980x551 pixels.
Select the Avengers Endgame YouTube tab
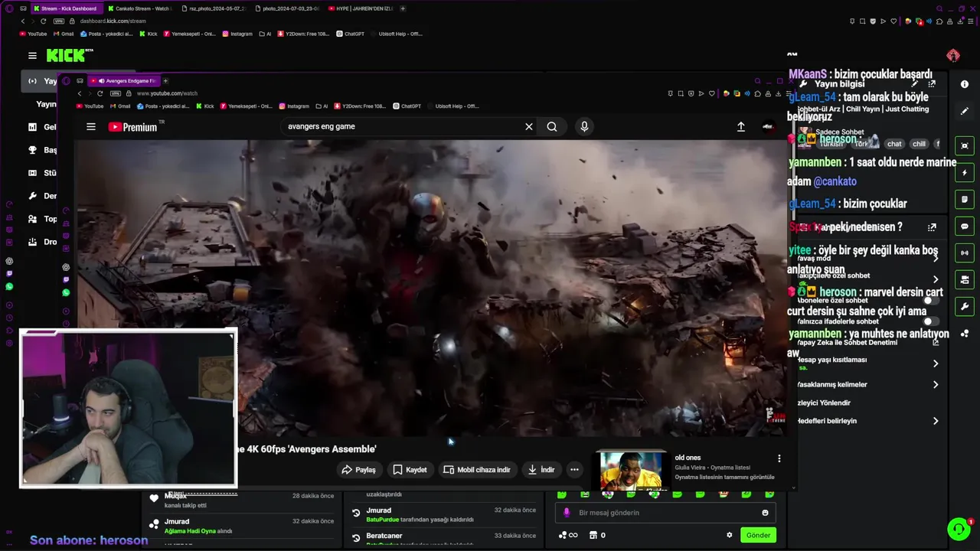[x=125, y=80]
